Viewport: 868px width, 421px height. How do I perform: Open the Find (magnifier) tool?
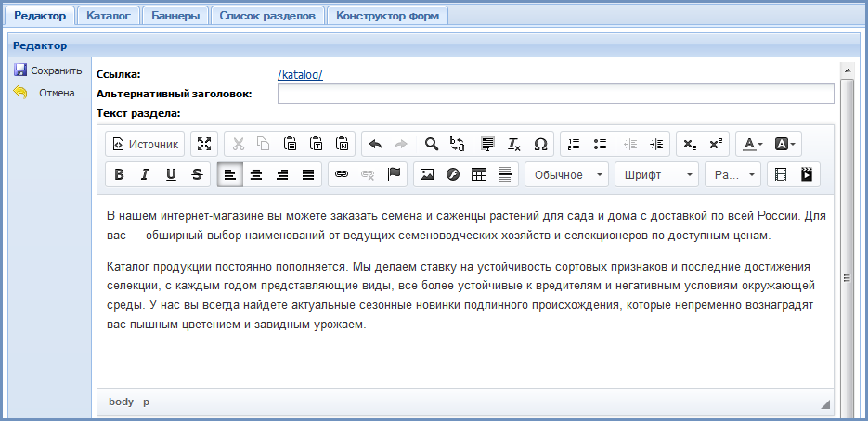click(431, 144)
